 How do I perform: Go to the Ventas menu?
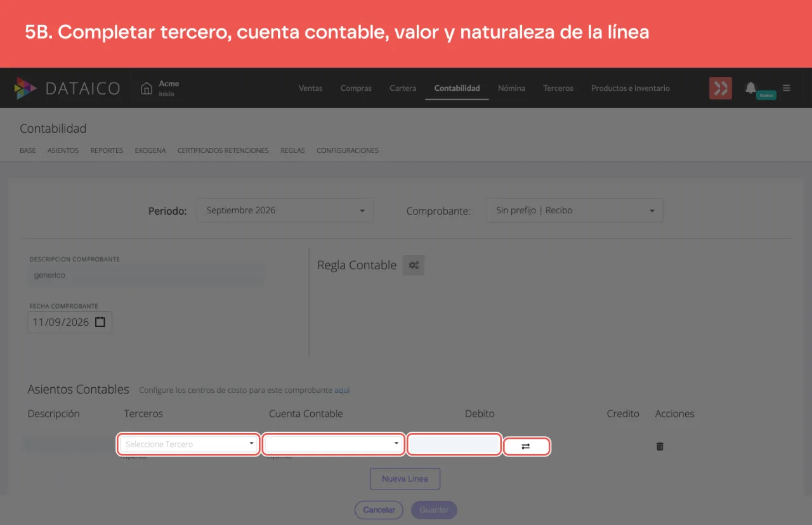[x=310, y=88]
